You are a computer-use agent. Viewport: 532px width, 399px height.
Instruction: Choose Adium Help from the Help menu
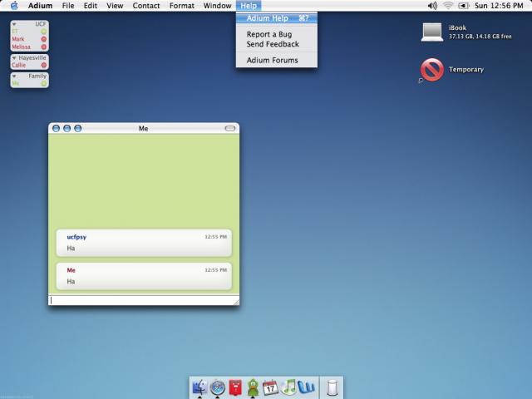(x=277, y=18)
